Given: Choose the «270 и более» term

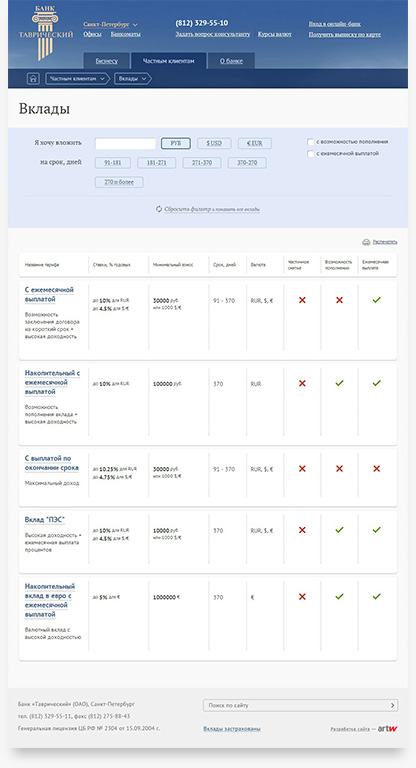Looking at the screenshot, I should [119, 182].
